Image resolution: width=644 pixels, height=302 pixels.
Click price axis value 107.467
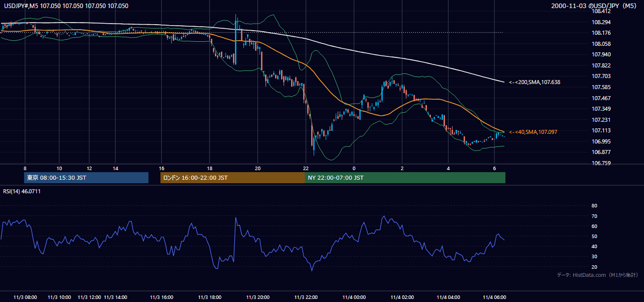coord(601,98)
